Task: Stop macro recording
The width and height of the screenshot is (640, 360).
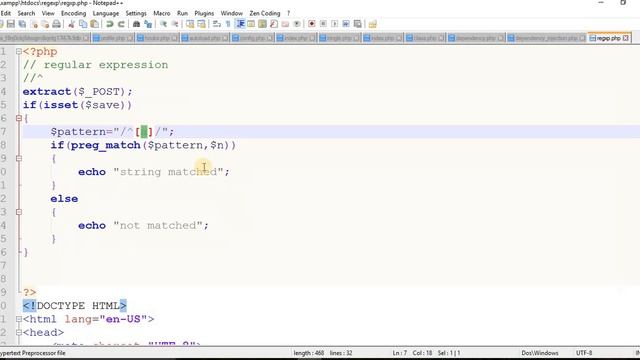Action: [323, 24]
